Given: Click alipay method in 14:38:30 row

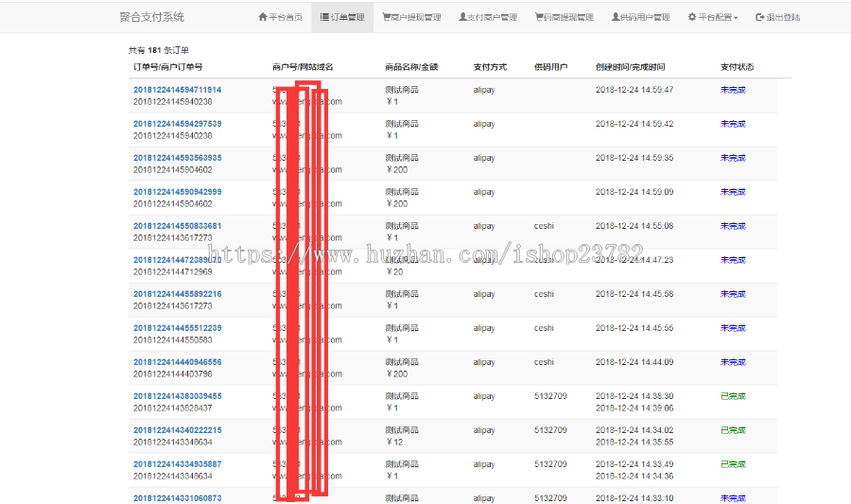Looking at the screenshot, I should [484, 396].
